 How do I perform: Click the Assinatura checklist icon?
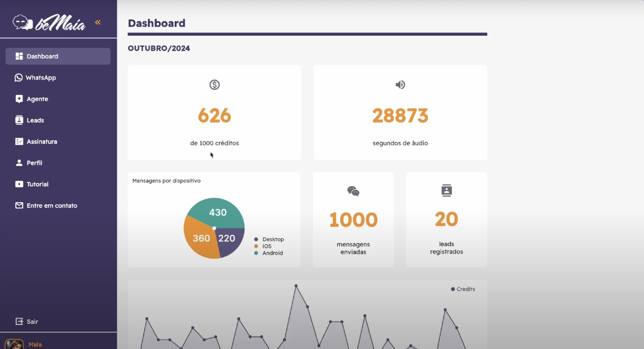coord(19,142)
